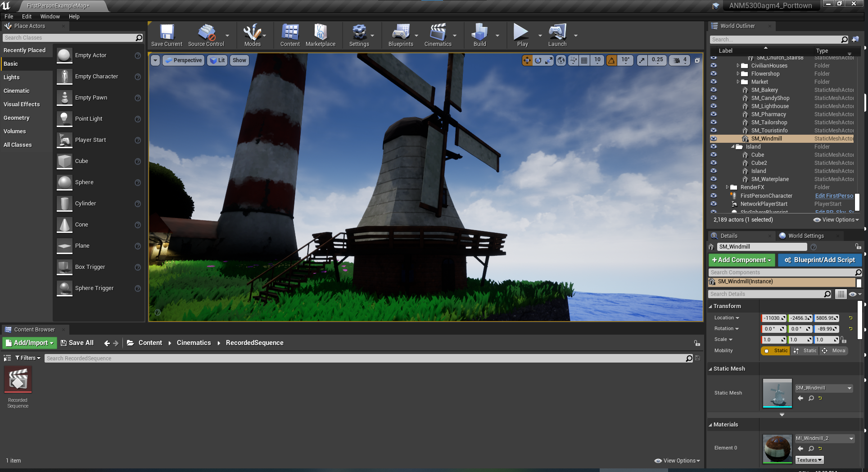Toggle grid snapping in the viewport toolbar

coord(584,60)
